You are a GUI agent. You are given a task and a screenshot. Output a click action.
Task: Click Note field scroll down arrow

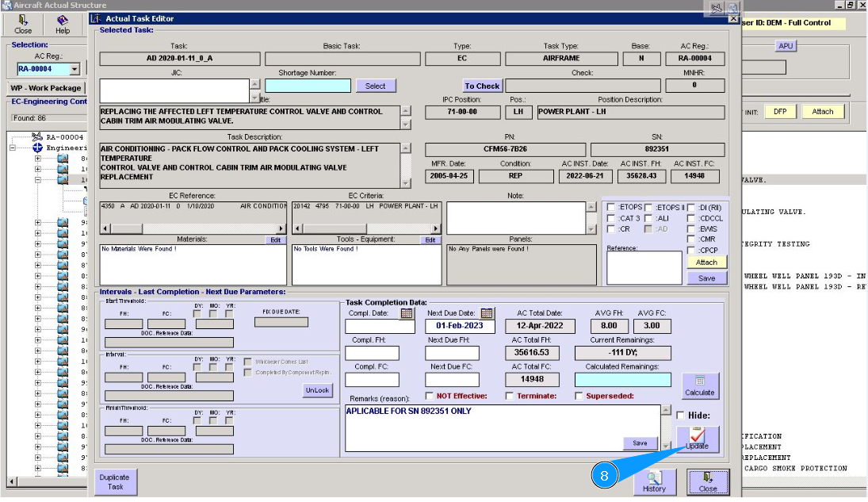[591, 229]
